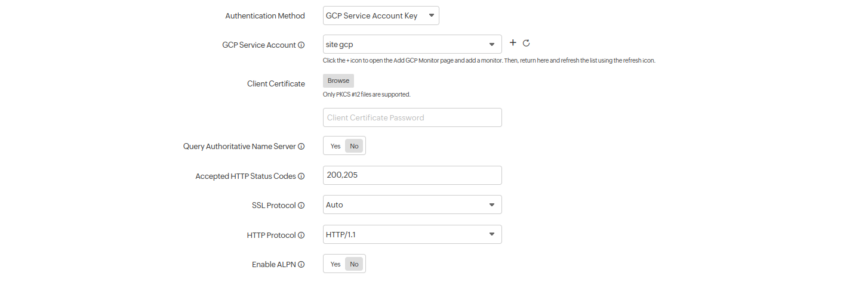Viewport: 868px width, 285px height.
Task: Expand the GCP Service Account dropdown
Action: point(412,44)
